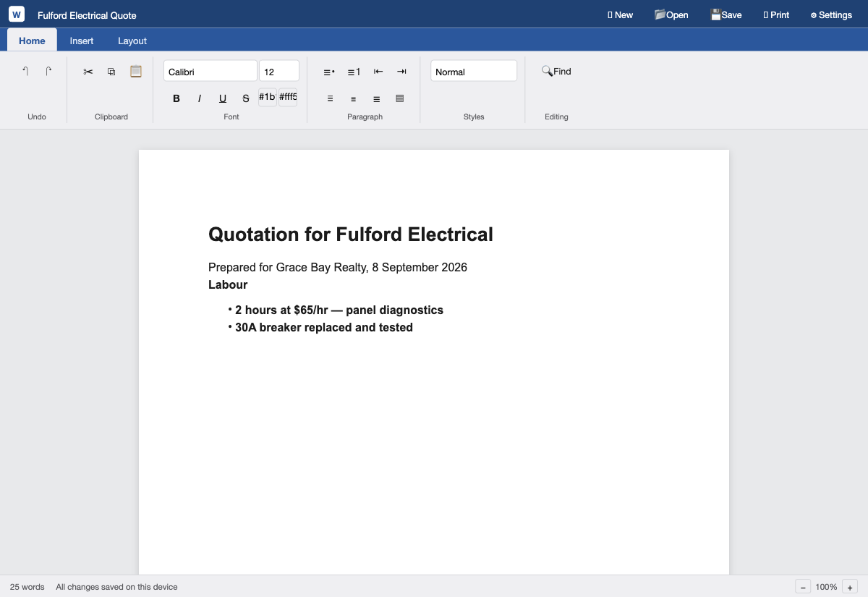Toggle underline formatting
The image size is (868, 597).
[x=223, y=98]
